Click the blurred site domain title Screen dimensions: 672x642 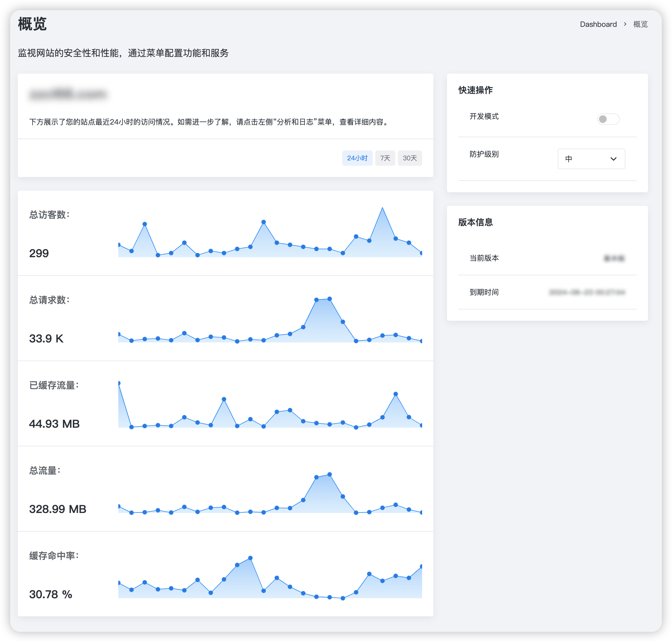(68, 94)
